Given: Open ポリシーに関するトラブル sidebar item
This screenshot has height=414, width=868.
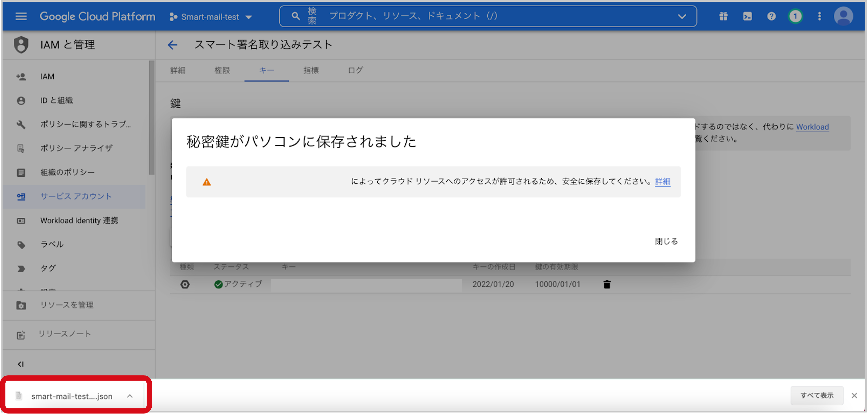Looking at the screenshot, I should coord(74,124).
